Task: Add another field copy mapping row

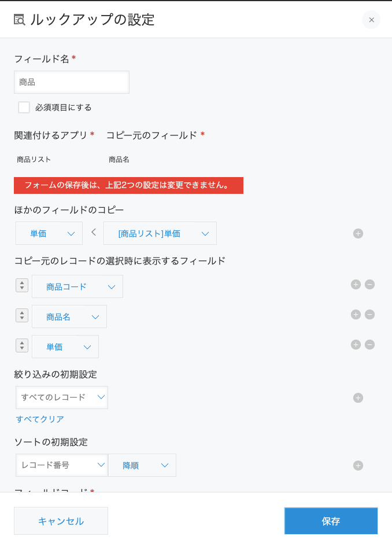Action: click(x=358, y=234)
